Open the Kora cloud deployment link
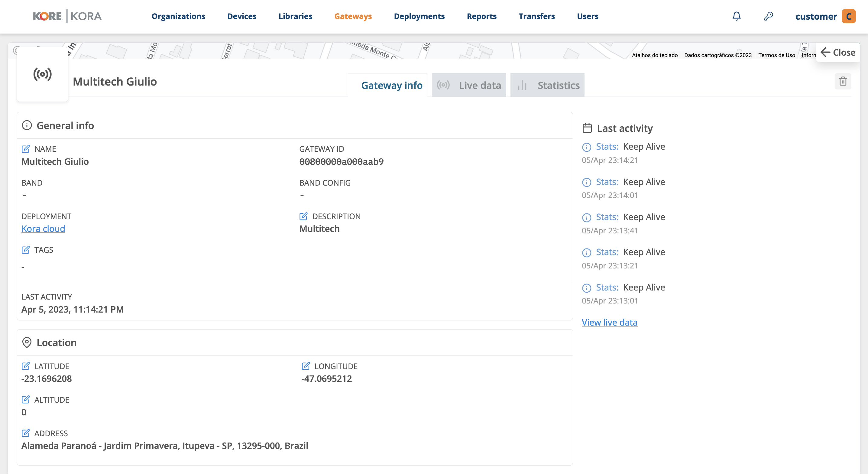This screenshot has height=474, width=868. [43, 229]
